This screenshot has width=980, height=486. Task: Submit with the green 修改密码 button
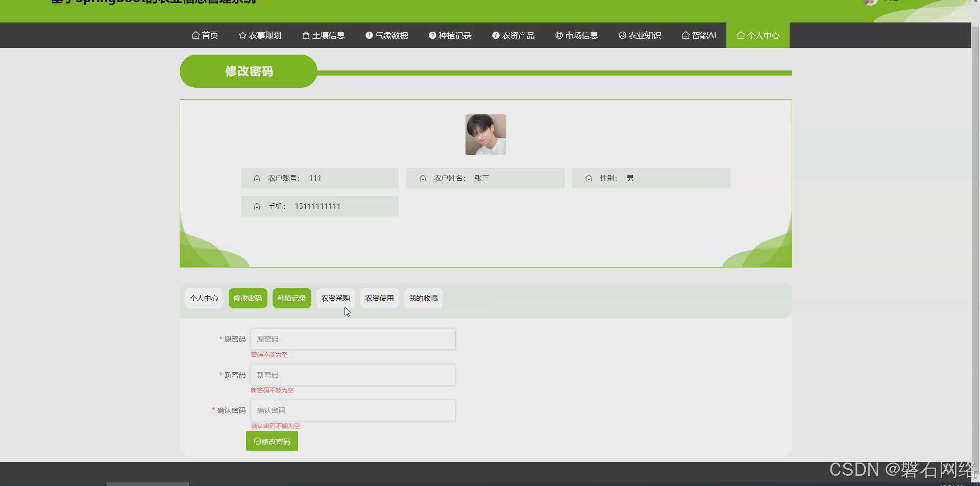tap(272, 441)
